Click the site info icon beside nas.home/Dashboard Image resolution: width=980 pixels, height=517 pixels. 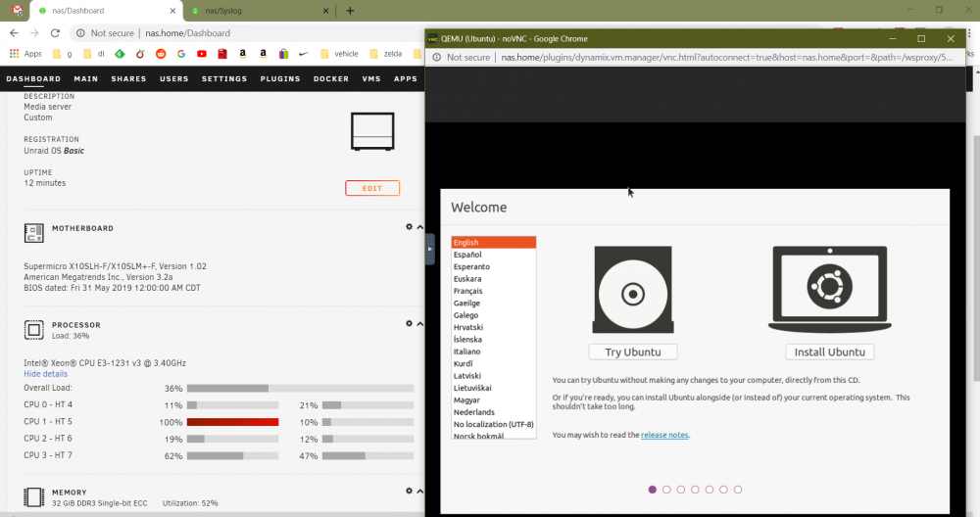tap(80, 33)
